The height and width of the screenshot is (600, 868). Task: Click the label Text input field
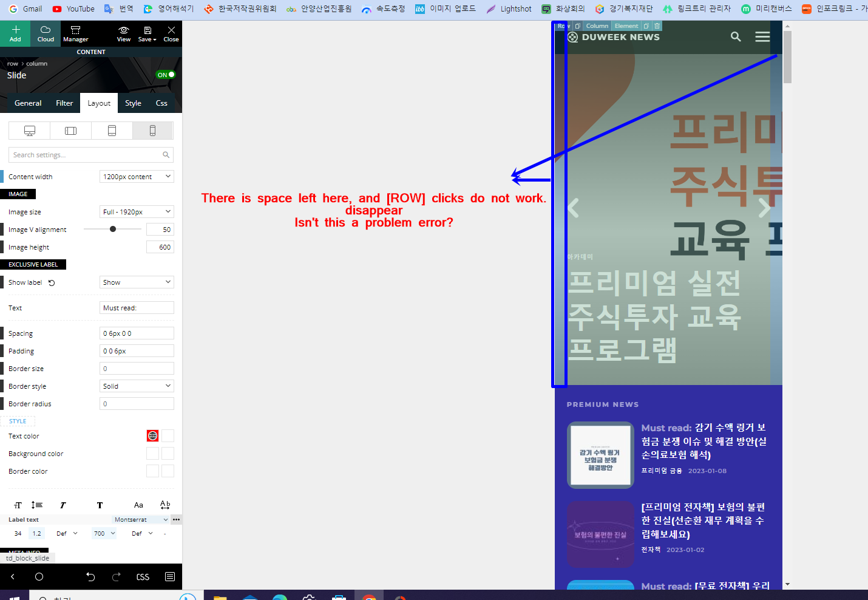click(137, 308)
